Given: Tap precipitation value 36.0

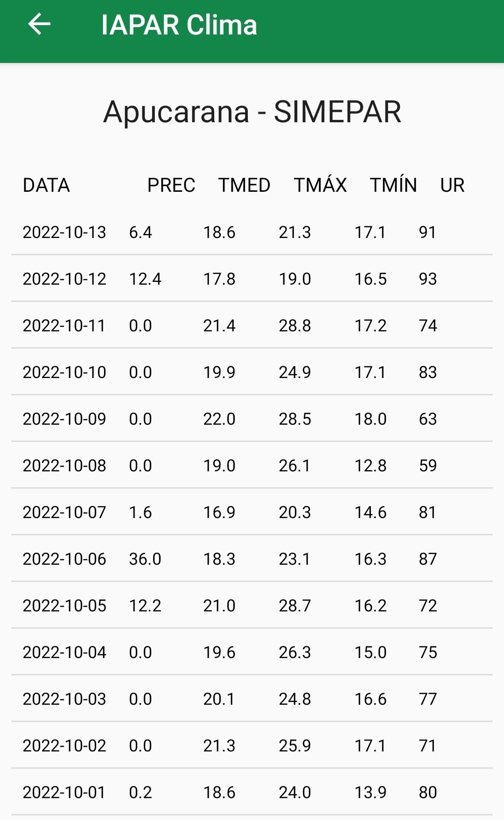Looking at the screenshot, I should [145, 559].
